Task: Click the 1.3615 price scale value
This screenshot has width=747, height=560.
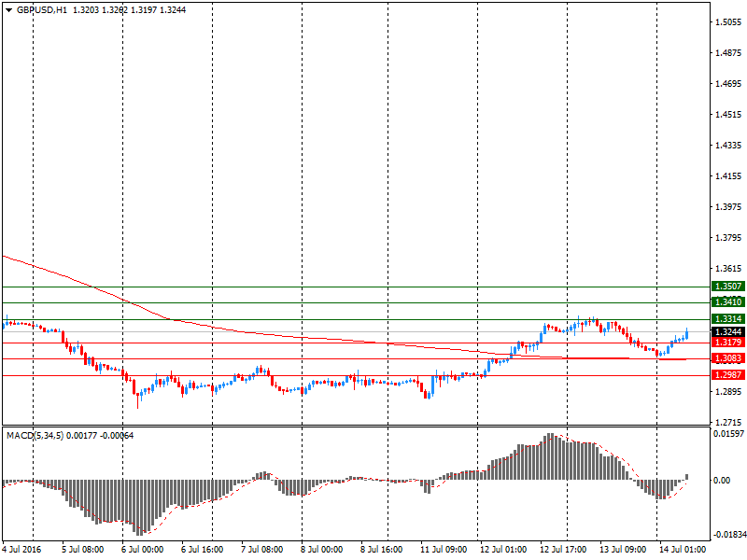Action: 728,269
